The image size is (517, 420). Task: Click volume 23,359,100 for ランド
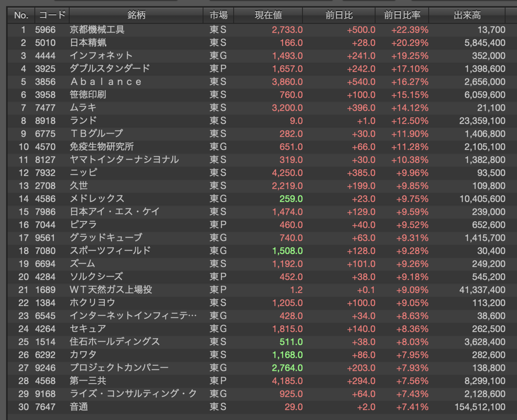coord(482,121)
